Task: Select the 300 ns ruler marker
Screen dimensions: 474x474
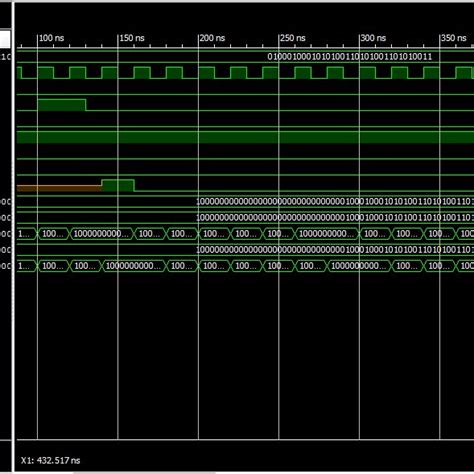Action: [x=373, y=38]
